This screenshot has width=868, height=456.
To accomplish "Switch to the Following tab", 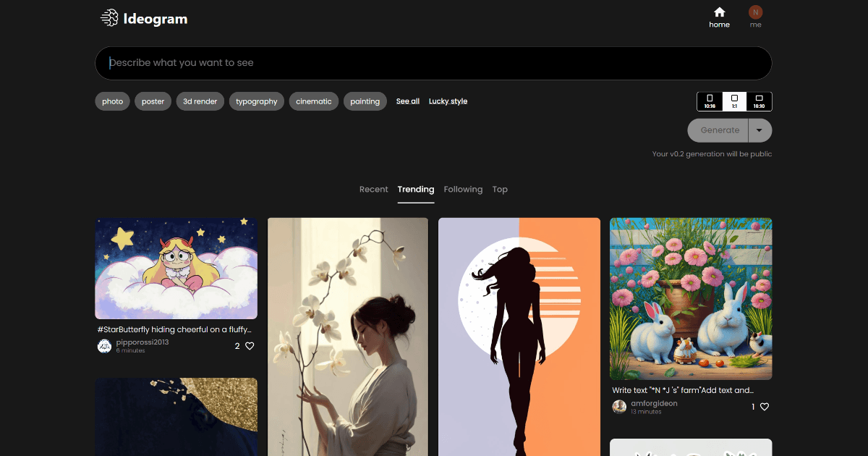I will coord(463,189).
